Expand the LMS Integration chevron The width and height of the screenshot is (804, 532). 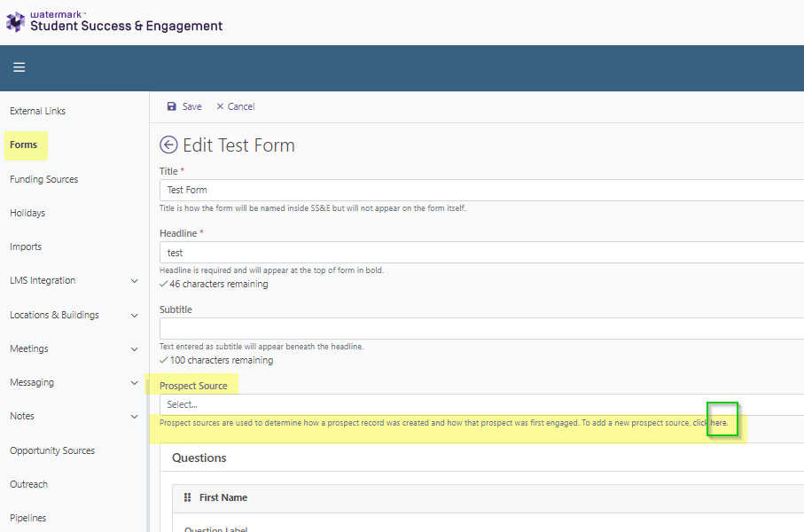click(x=135, y=280)
